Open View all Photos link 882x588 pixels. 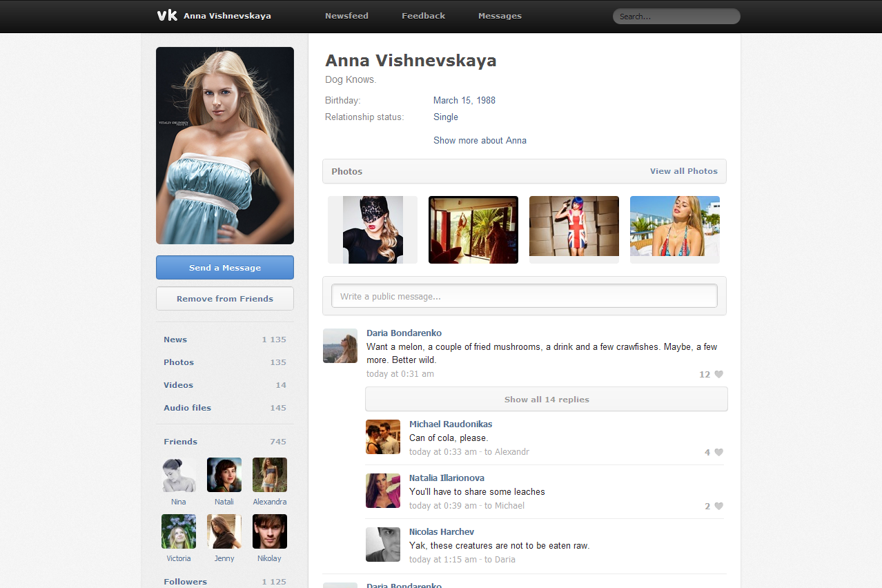tap(684, 171)
